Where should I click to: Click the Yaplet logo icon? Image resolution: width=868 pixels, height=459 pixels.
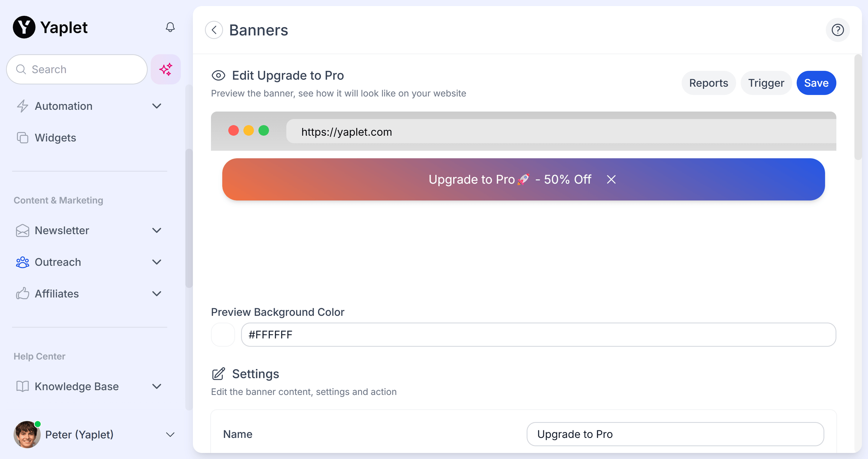click(x=24, y=27)
